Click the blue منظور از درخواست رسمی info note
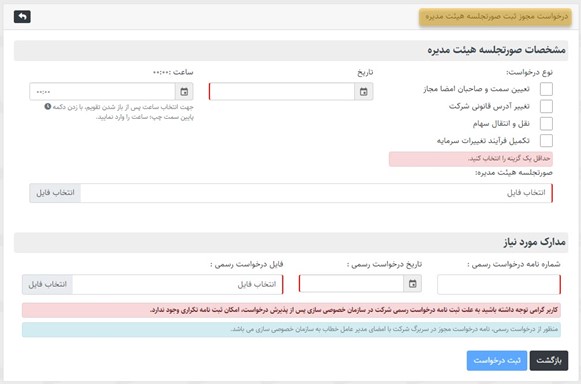 click(x=291, y=330)
